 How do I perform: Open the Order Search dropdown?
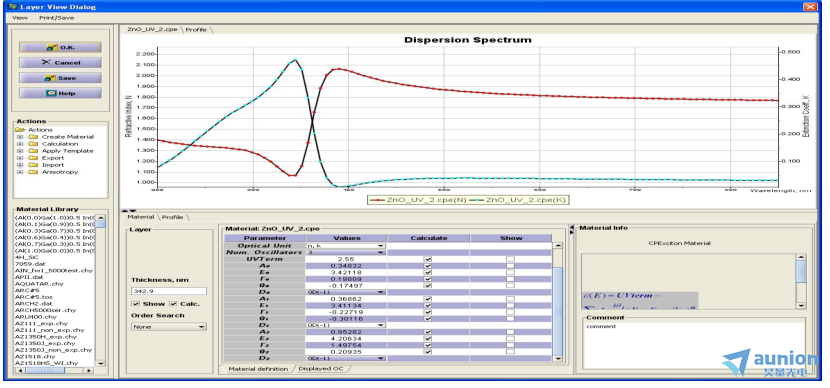[x=169, y=327]
